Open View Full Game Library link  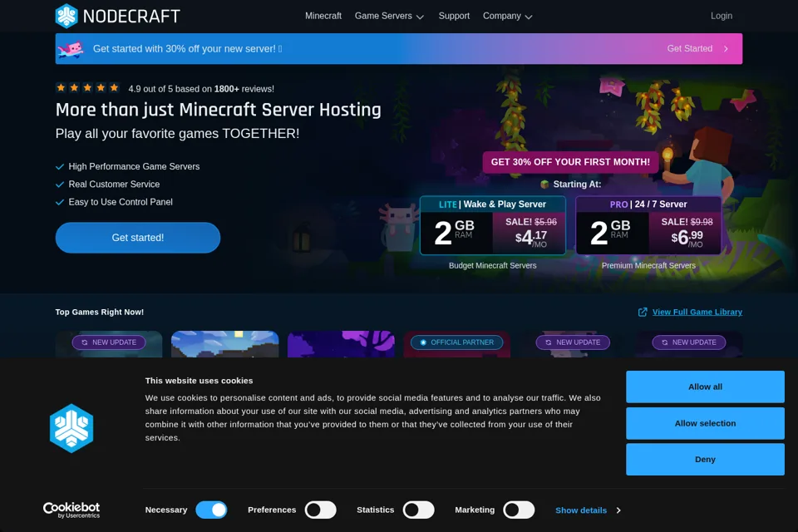697,312
